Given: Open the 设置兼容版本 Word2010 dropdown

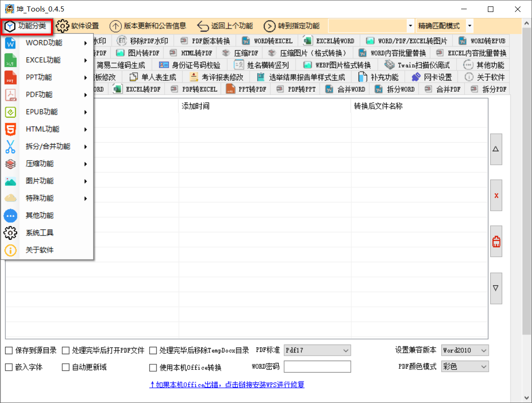Looking at the screenshot, I should pyautogui.click(x=465, y=350).
